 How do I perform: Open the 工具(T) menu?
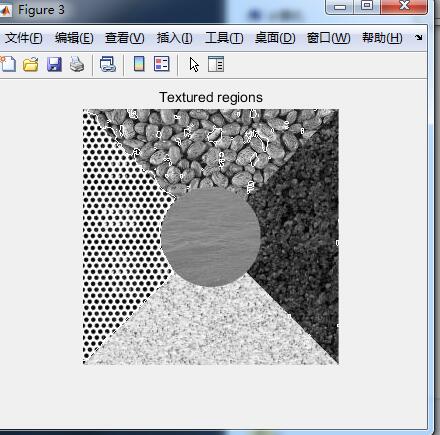tap(224, 38)
